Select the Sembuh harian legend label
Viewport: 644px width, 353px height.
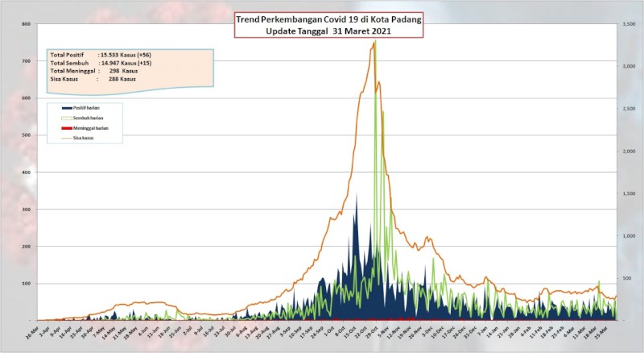[x=88, y=118]
